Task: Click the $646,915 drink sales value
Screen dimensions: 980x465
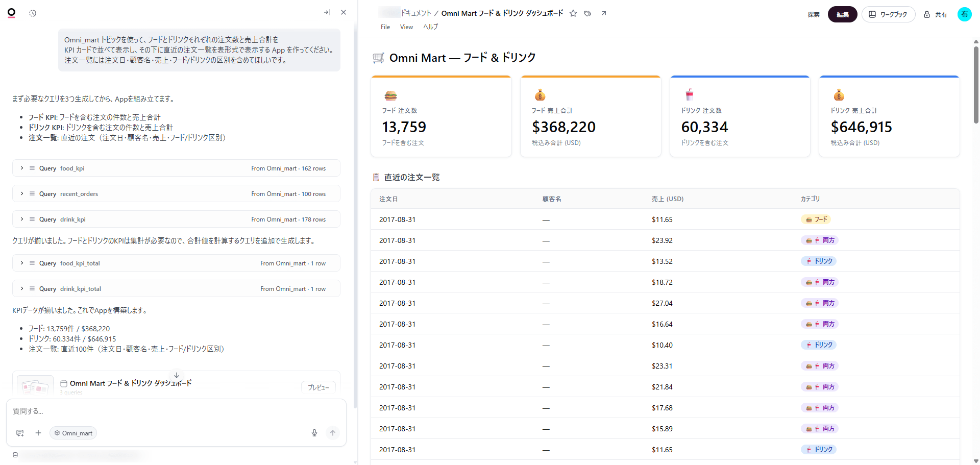Action: pos(861,127)
